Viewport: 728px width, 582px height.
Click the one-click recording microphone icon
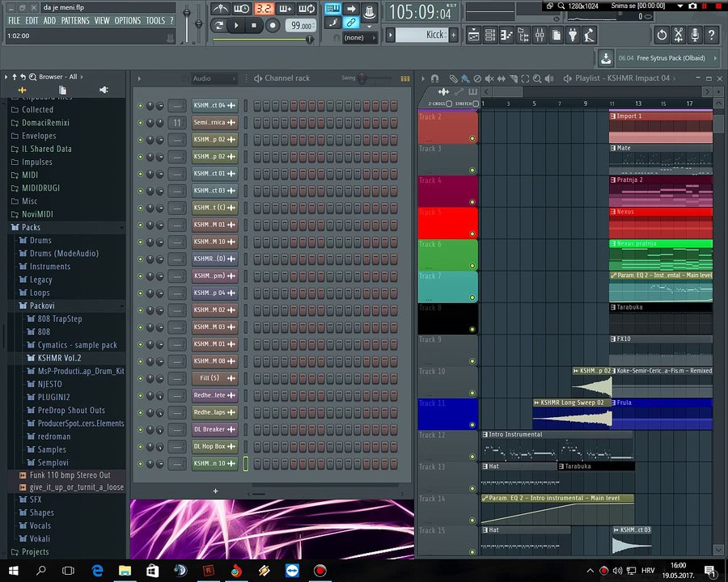pos(695,36)
